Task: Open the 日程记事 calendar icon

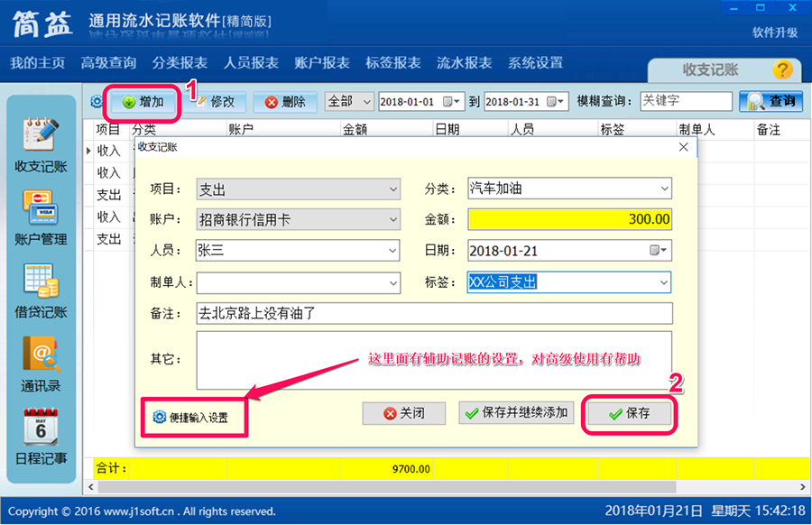Action: click(41, 427)
